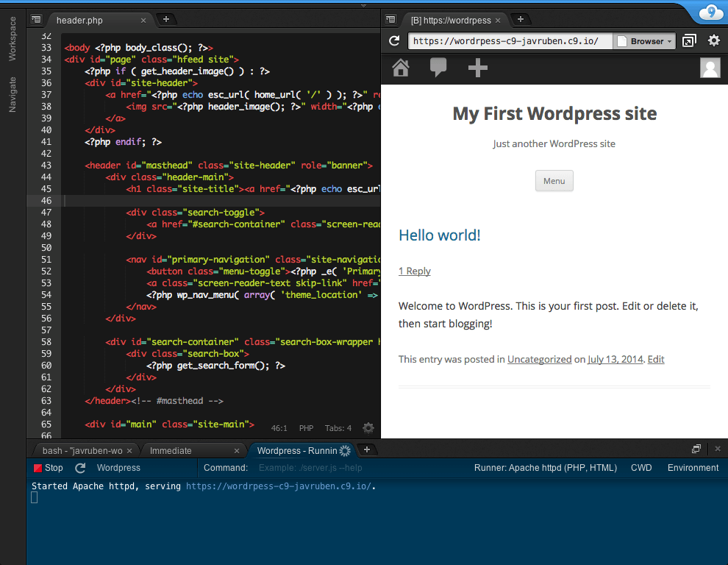Choose runner Apache httpd (PHP, HTML)
Viewport: 728px width, 565px height.
(x=546, y=468)
